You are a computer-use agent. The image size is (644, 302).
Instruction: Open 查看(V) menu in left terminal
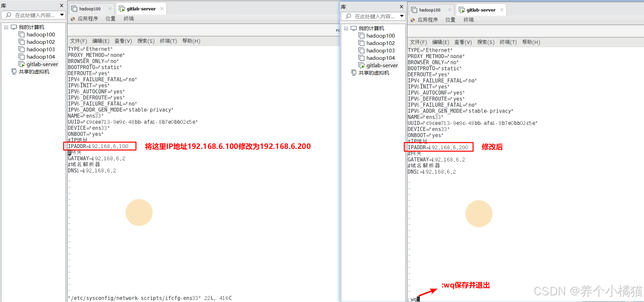123,41
